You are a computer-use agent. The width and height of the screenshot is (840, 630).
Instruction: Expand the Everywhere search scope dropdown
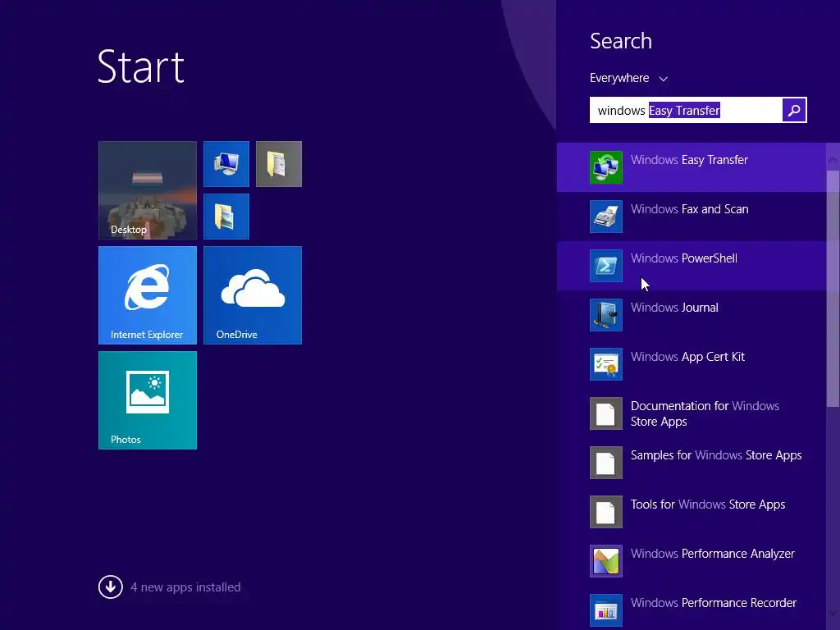628,78
